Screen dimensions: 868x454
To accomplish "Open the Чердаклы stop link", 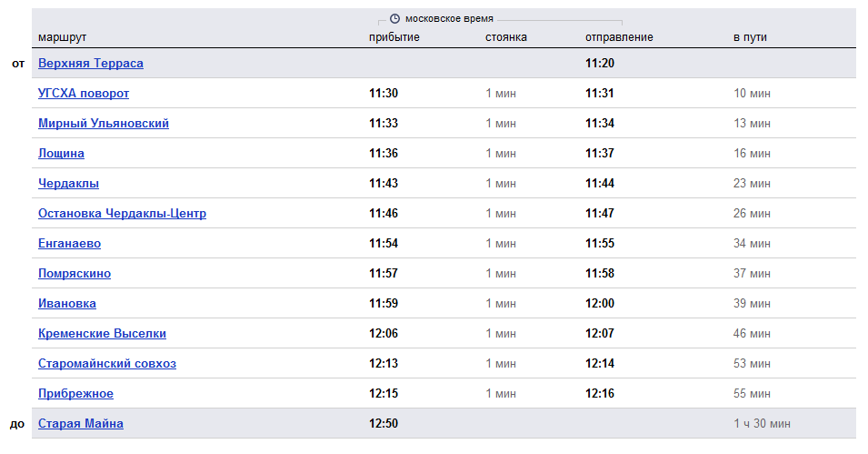I will click(x=69, y=183).
